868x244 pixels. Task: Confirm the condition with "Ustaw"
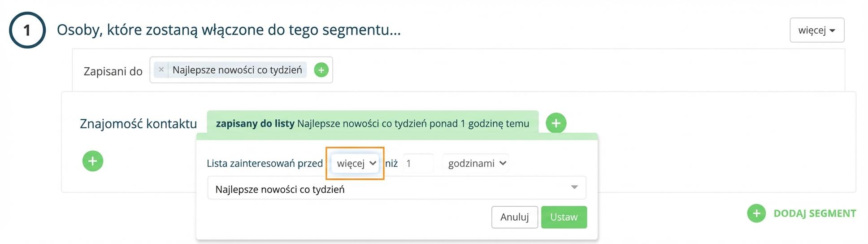tap(564, 217)
